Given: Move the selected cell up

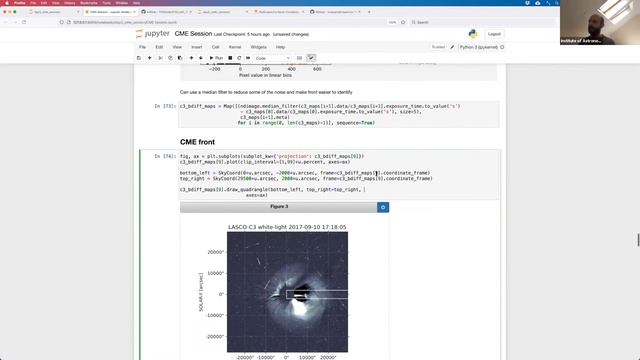Looking at the screenshot, I should [x=191, y=58].
